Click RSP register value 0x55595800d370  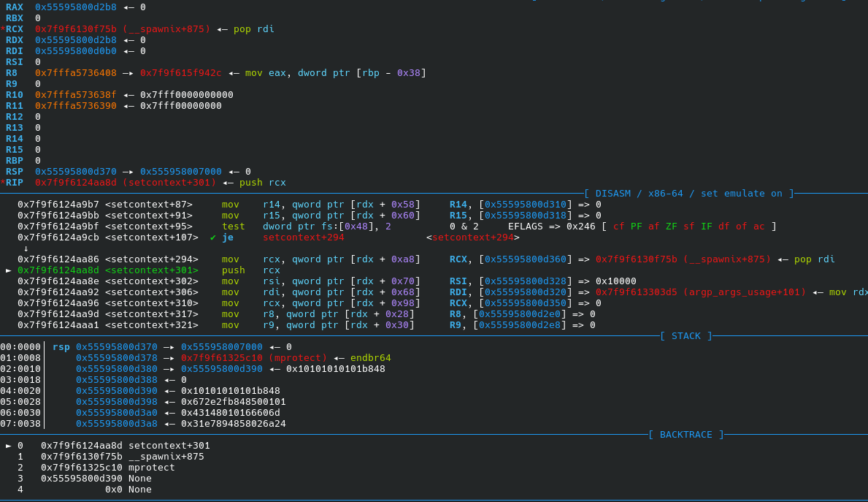(76, 172)
